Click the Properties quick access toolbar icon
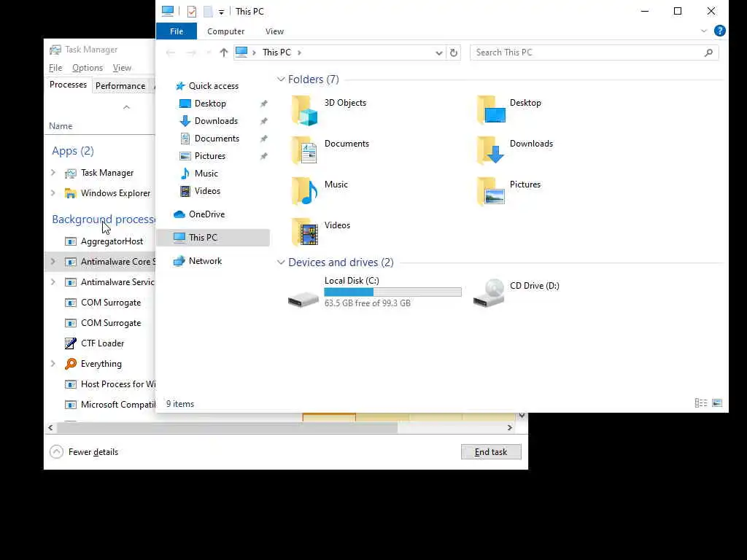Image resolution: width=747 pixels, height=560 pixels. (192, 12)
